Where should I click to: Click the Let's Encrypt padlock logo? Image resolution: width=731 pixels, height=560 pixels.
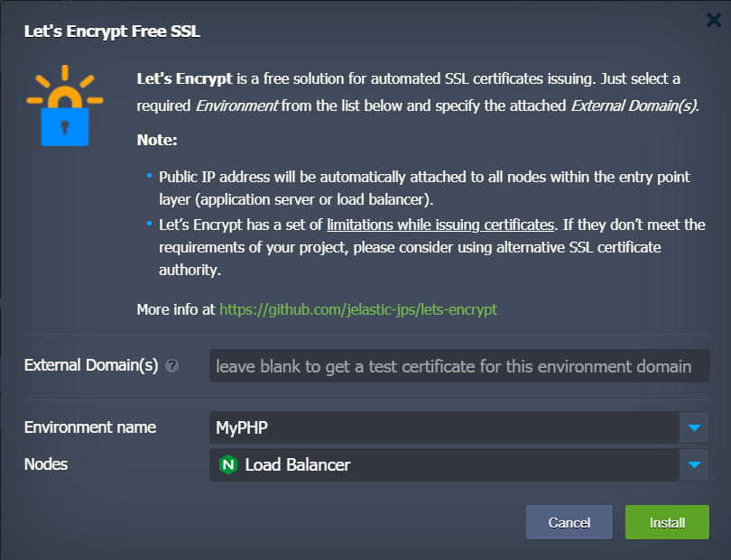coord(65,106)
